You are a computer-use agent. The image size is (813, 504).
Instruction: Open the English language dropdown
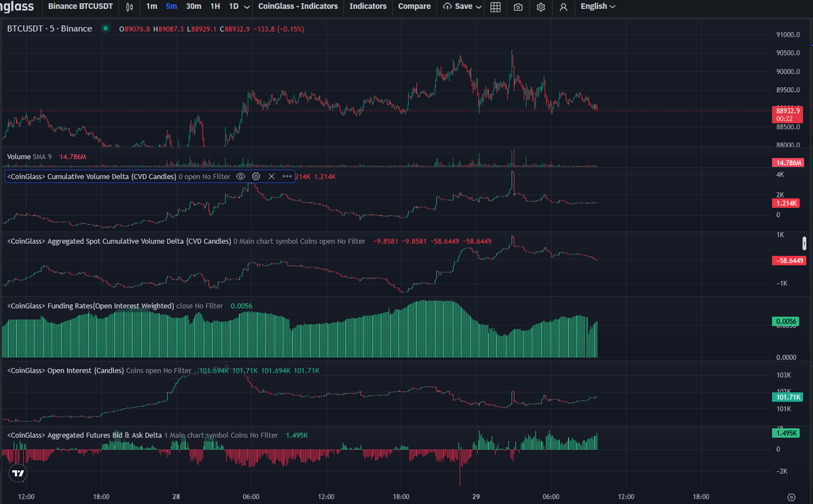598,6
